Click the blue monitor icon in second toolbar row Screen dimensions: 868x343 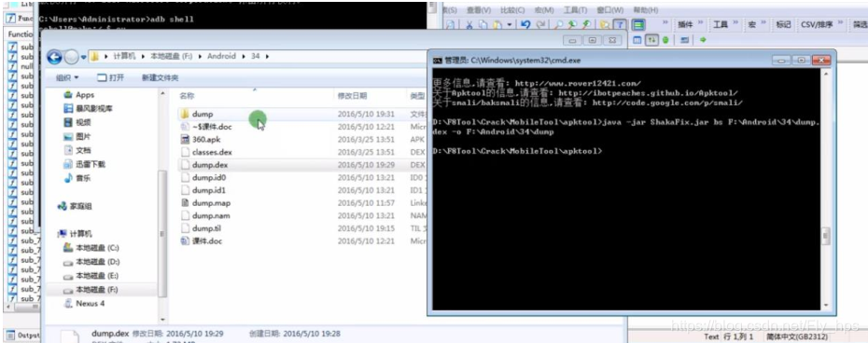point(685,40)
